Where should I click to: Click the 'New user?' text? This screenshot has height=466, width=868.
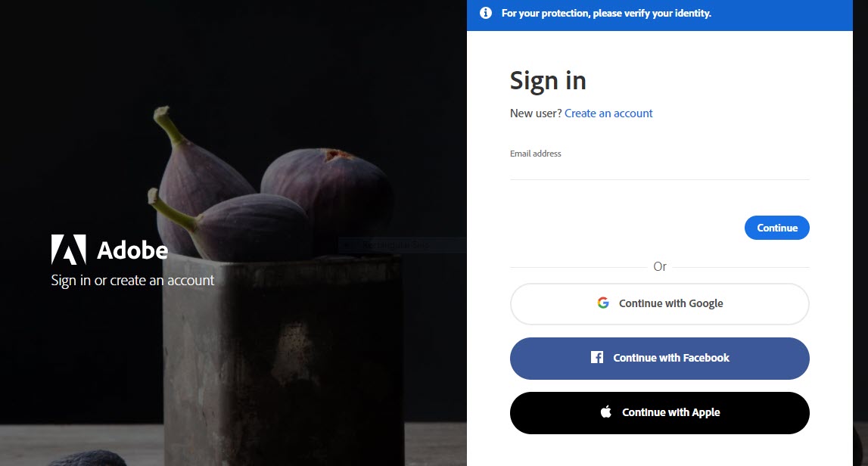point(536,113)
